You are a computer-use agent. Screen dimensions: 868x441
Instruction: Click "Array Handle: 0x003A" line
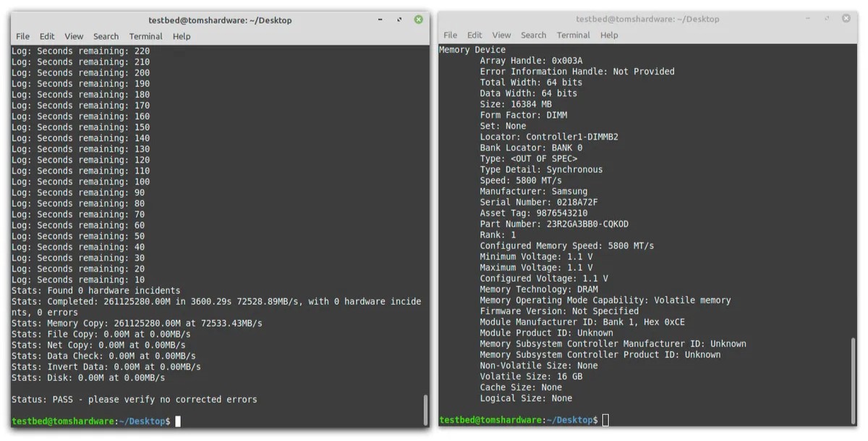coord(531,60)
